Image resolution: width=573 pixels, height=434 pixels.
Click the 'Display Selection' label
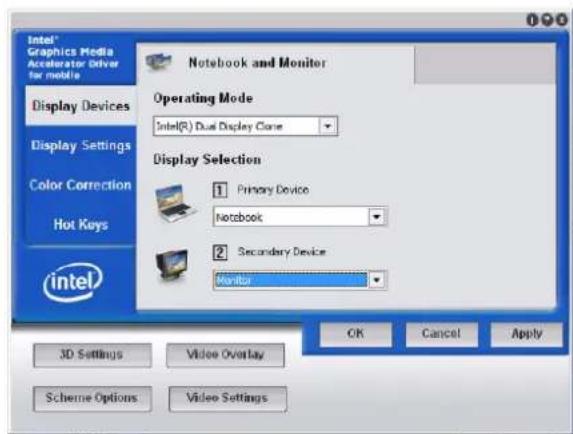[207, 160]
